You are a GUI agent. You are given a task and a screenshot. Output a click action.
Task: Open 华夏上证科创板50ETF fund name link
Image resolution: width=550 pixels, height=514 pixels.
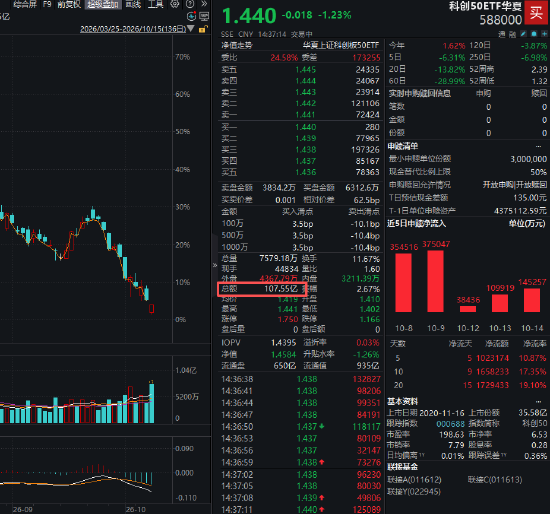click(341, 45)
